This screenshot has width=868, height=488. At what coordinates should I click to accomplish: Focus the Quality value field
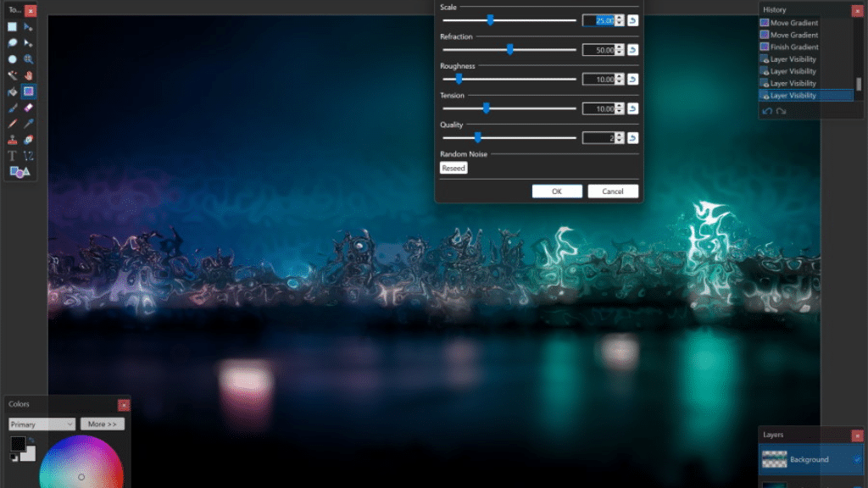pyautogui.click(x=598, y=138)
